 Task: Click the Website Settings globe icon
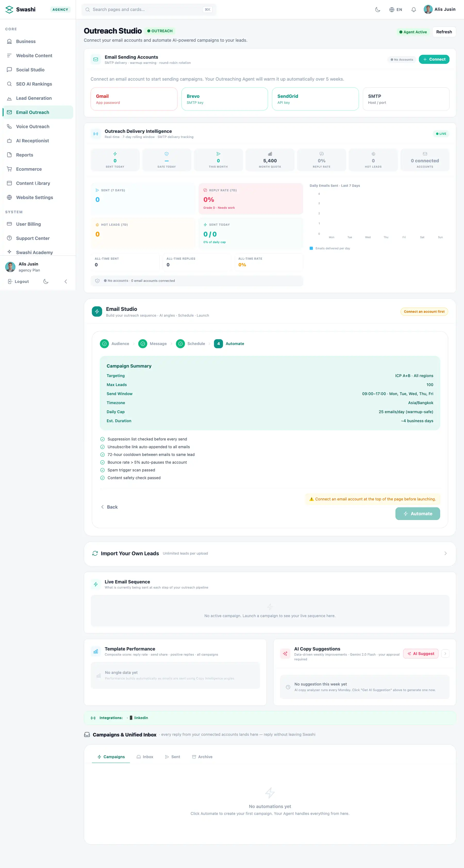point(10,197)
